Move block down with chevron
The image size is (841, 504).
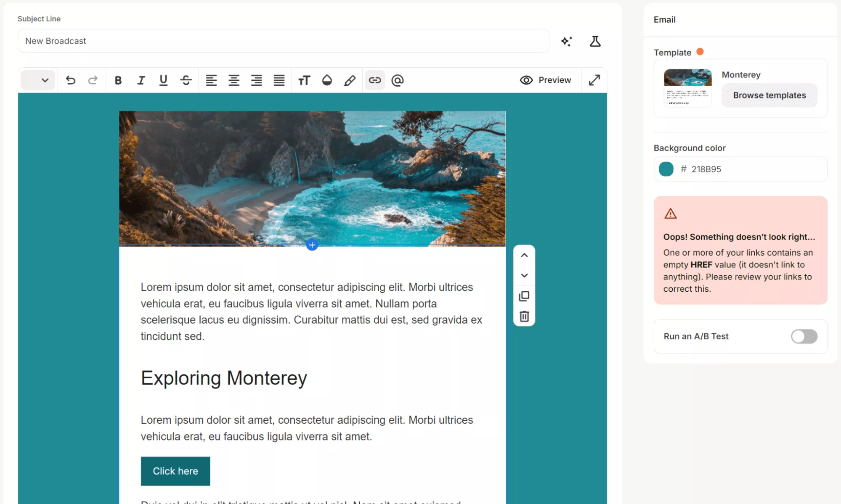coord(524,275)
